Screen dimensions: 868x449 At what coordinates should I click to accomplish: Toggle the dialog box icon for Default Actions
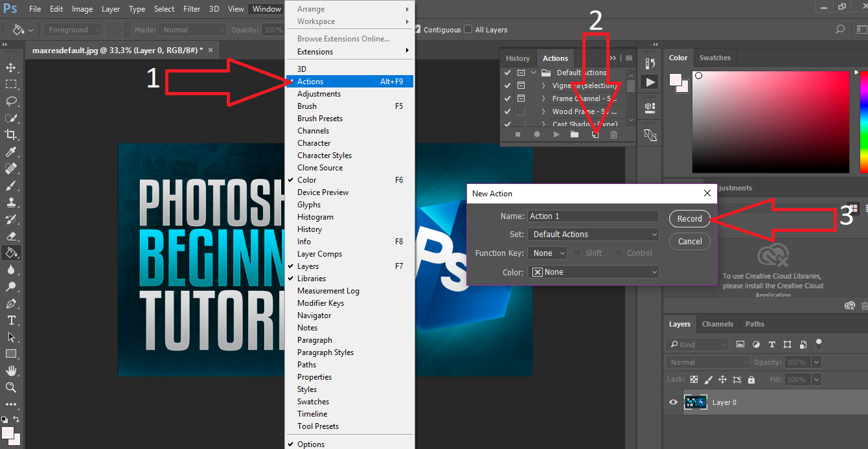tap(521, 73)
